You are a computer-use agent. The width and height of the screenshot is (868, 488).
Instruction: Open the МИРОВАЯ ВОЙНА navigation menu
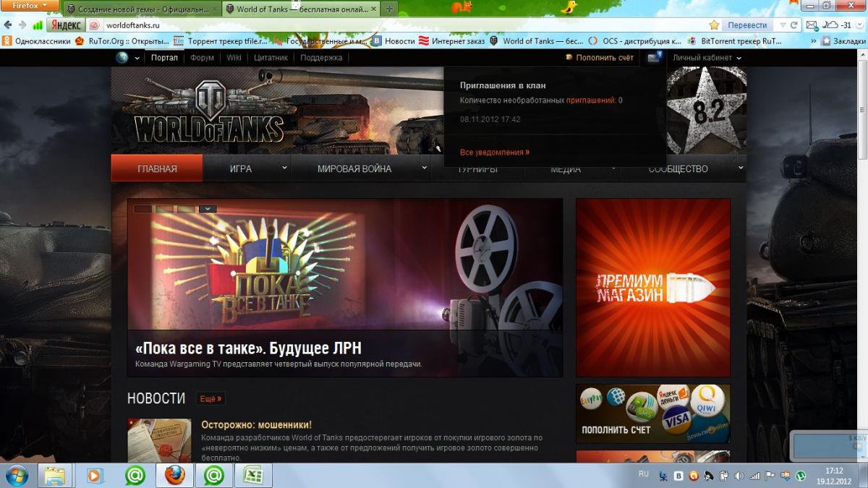[x=354, y=168]
